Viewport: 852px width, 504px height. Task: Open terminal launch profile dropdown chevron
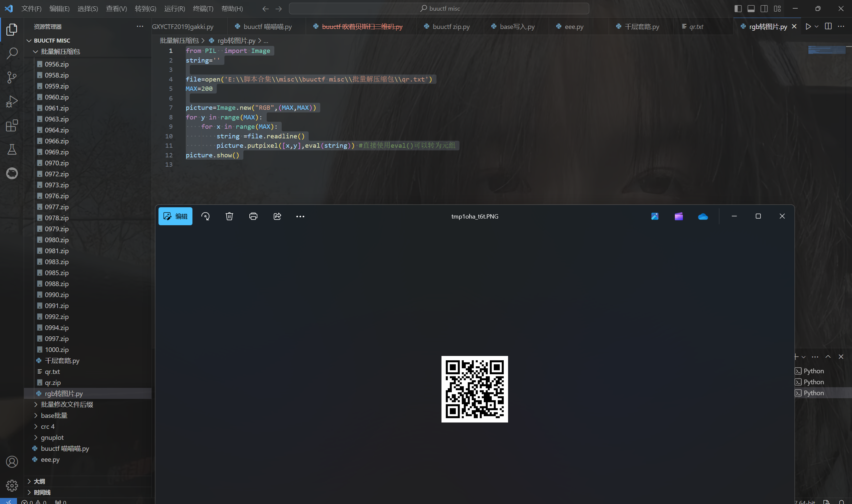(x=803, y=357)
